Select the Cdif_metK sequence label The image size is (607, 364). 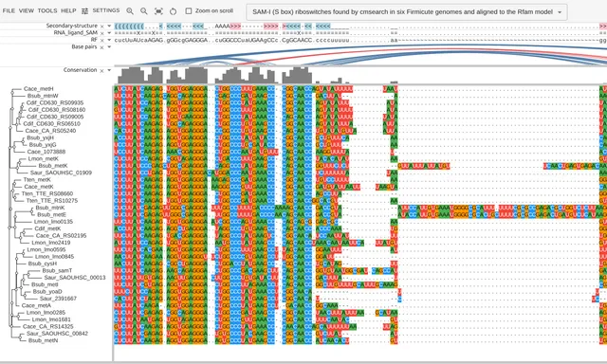[47, 228]
